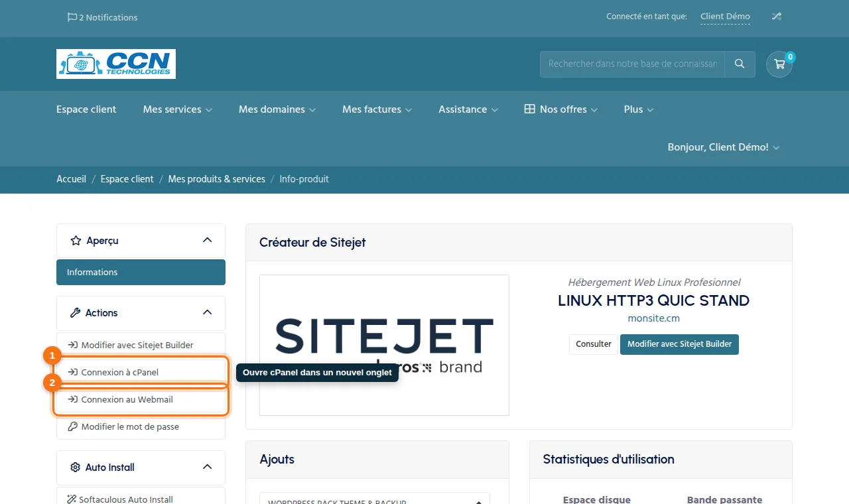The width and height of the screenshot is (849, 504).
Task: Select Informations in the sidebar
Action: click(141, 273)
